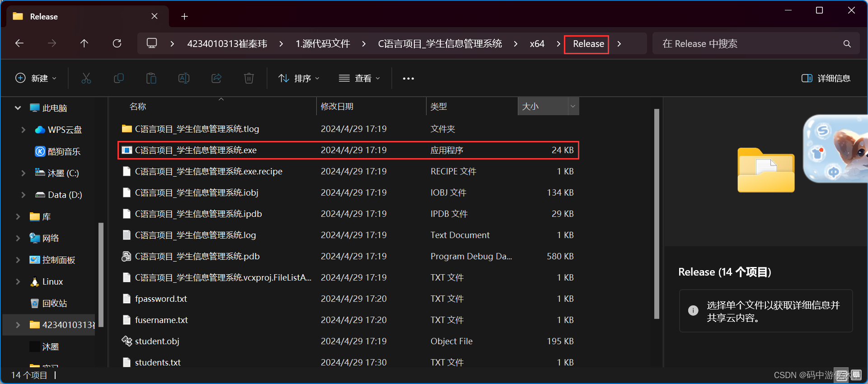Go up one folder level
The image size is (868, 384).
coord(84,43)
